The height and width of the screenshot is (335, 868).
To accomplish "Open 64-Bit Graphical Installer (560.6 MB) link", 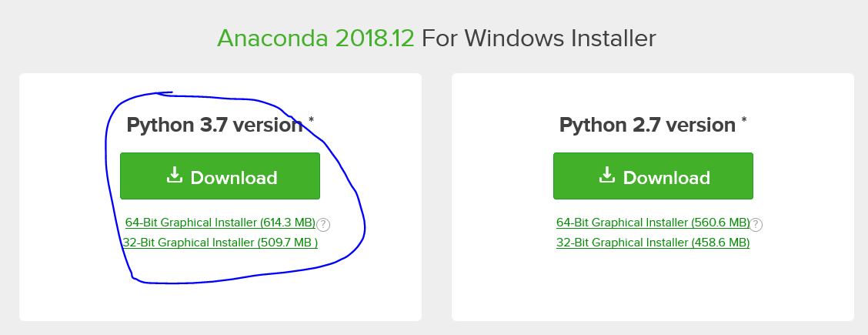I will pos(653,223).
